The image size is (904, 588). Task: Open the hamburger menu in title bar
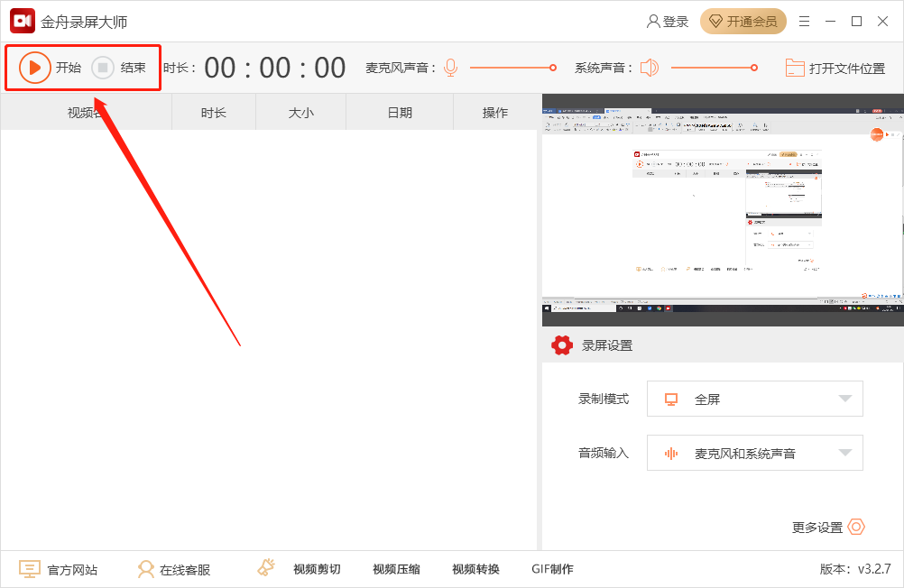point(804,22)
